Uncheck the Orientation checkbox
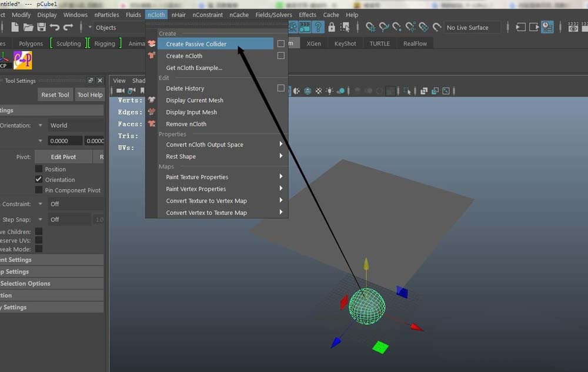This screenshot has width=588, height=372. (39, 180)
